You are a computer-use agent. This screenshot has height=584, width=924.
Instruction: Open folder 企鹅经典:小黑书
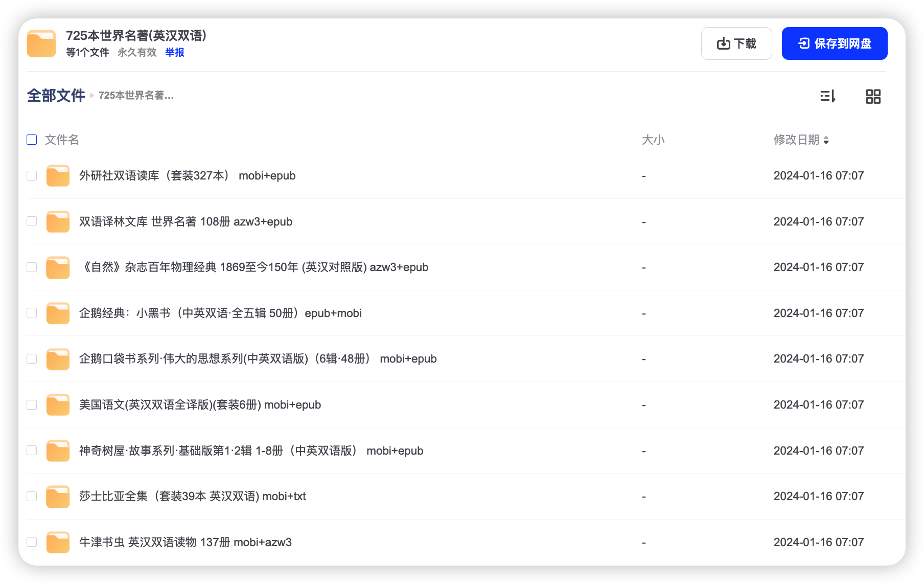point(220,313)
